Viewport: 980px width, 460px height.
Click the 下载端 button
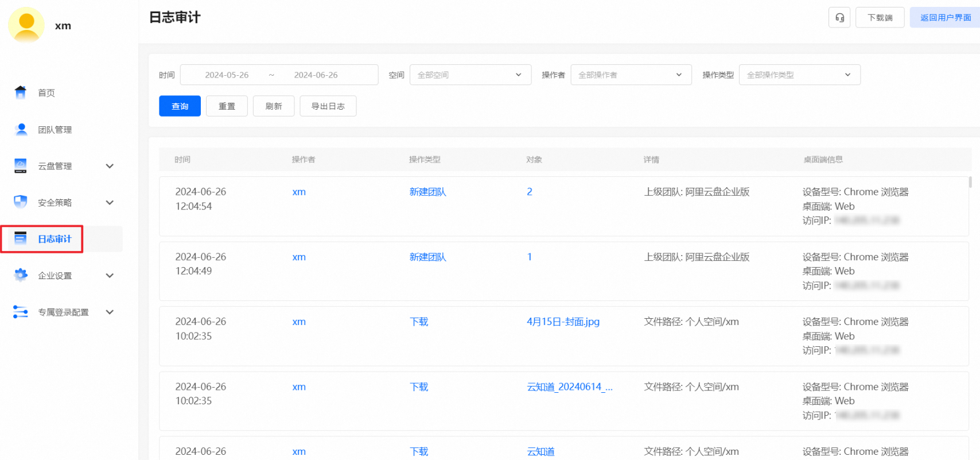pos(880,17)
